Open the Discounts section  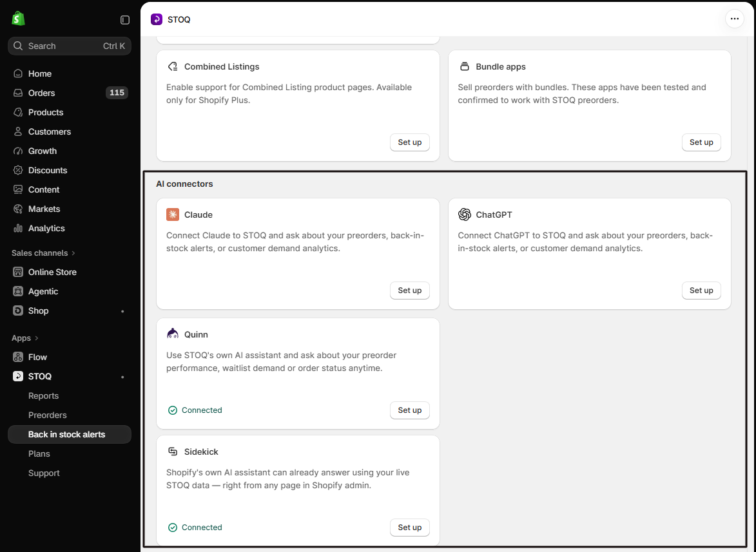click(x=70, y=170)
